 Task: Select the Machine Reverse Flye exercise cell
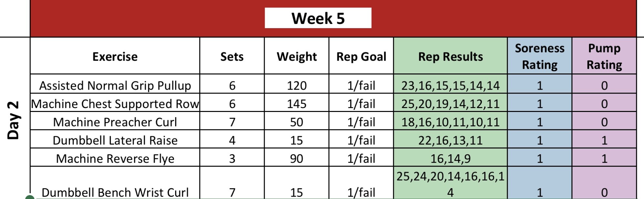pos(115,159)
